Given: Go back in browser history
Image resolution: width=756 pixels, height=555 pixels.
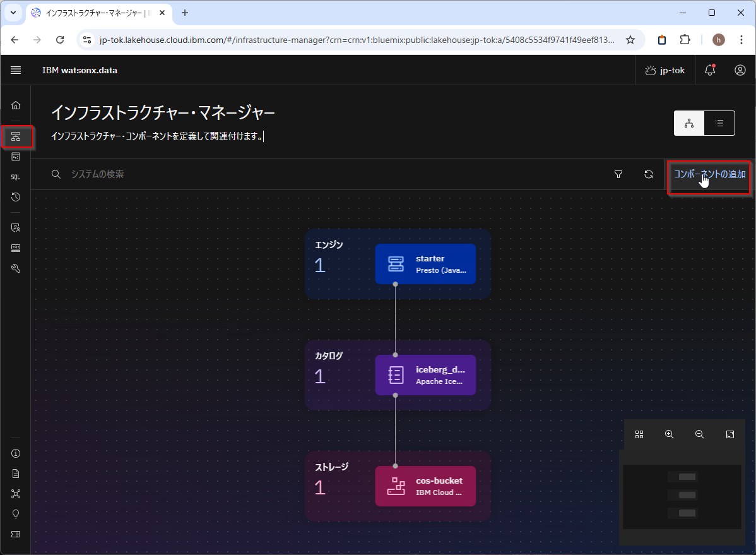Looking at the screenshot, I should point(15,40).
